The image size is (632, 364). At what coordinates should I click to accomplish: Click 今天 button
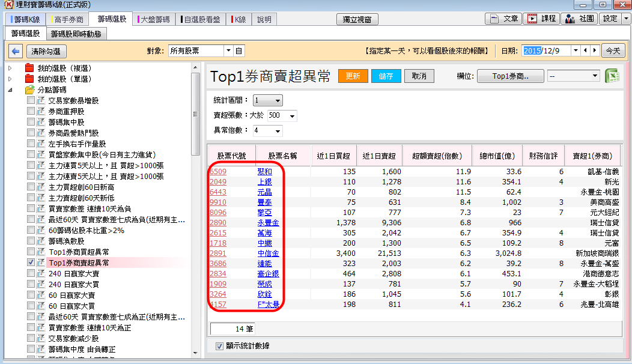[x=613, y=51]
